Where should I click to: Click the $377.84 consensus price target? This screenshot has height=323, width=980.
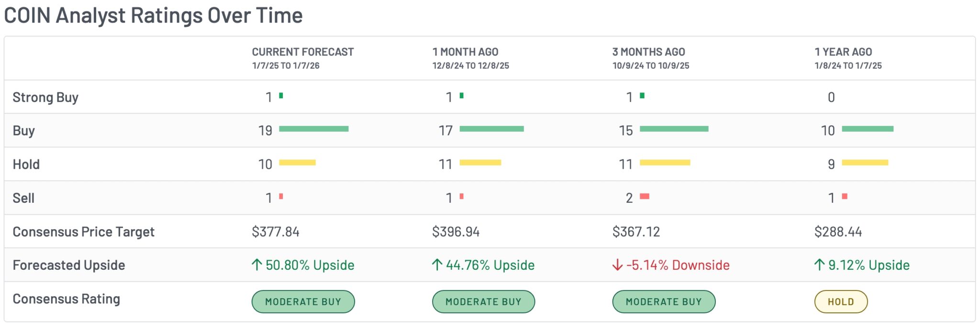276,232
